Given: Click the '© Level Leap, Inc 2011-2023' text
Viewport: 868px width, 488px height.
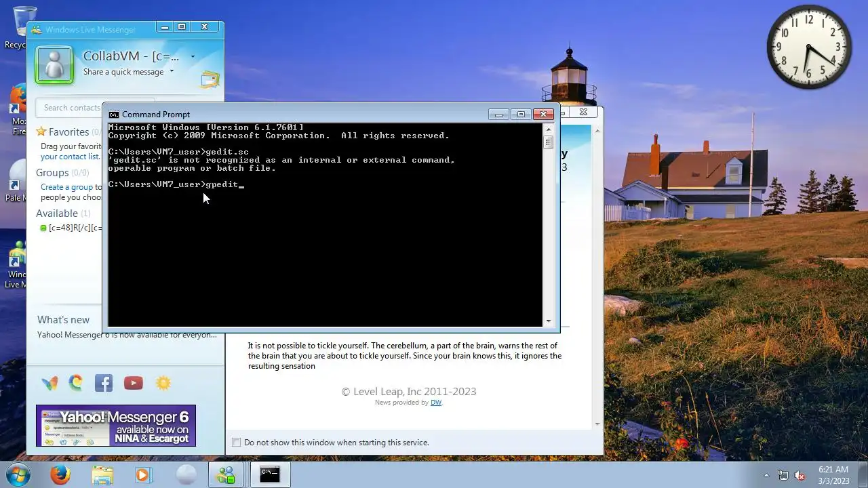Looking at the screenshot, I should point(409,392).
